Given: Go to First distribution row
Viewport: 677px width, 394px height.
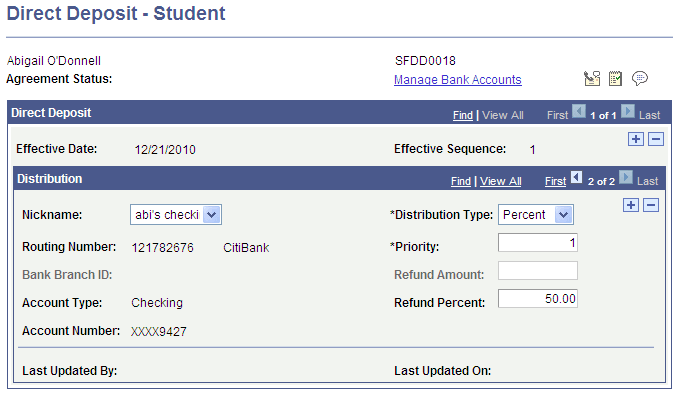Looking at the screenshot, I should (555, 181).
